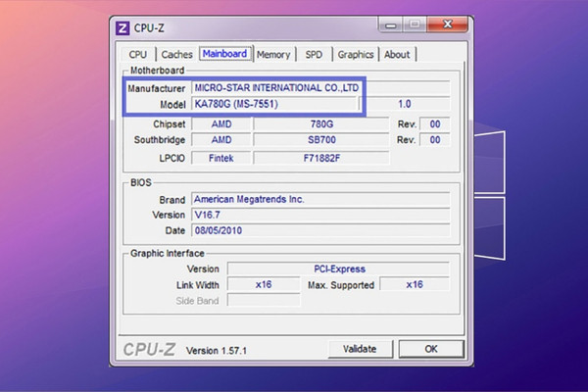Select the SB700 southbridge value
The width and height of the screenshot is (588, 392).
coord(321,140)
